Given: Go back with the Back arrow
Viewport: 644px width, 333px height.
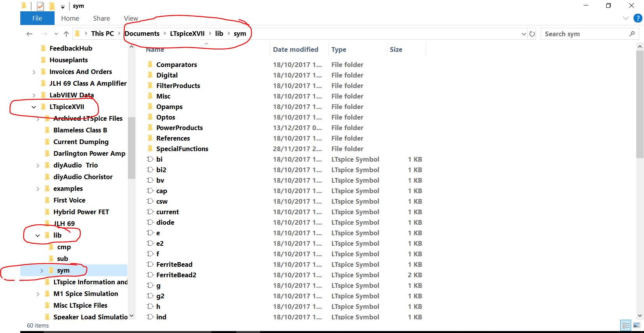Looking at the screenshot, I should pos(29,34).
